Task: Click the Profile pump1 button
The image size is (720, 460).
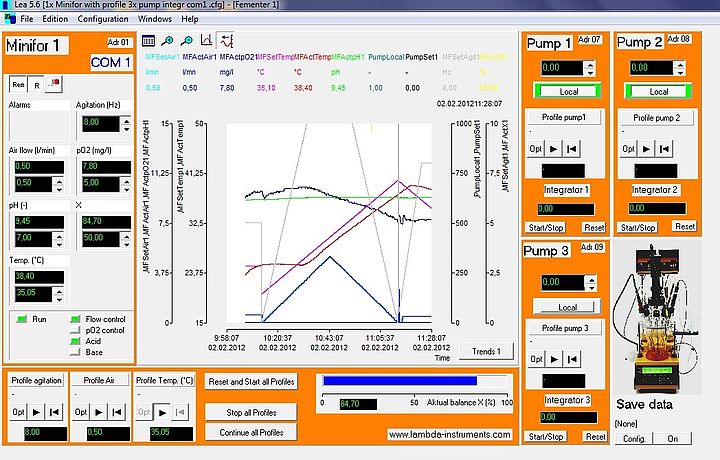Action: click(x=564, y=118)
